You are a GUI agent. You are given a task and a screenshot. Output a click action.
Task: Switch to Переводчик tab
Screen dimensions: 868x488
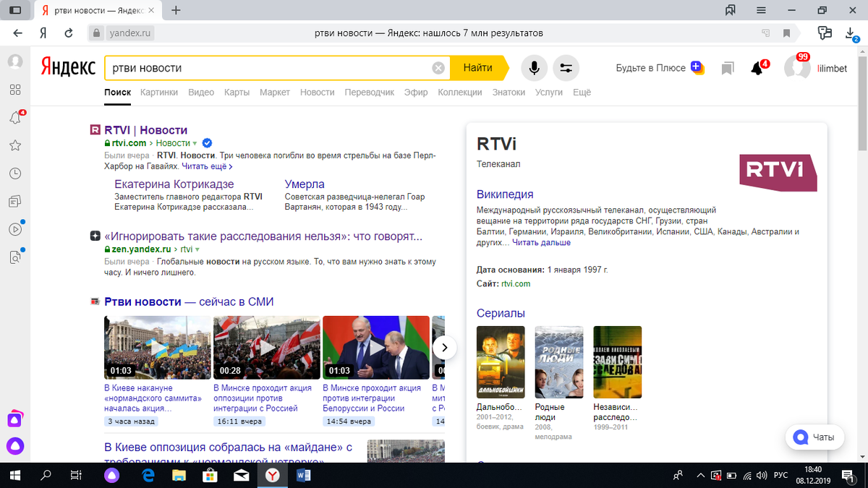369,93
